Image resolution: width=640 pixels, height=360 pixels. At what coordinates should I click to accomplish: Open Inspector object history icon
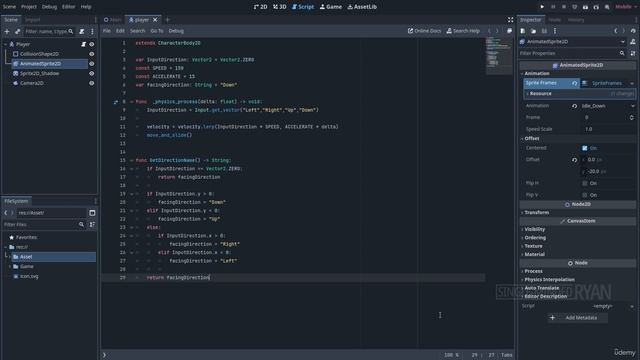(633, 31)
